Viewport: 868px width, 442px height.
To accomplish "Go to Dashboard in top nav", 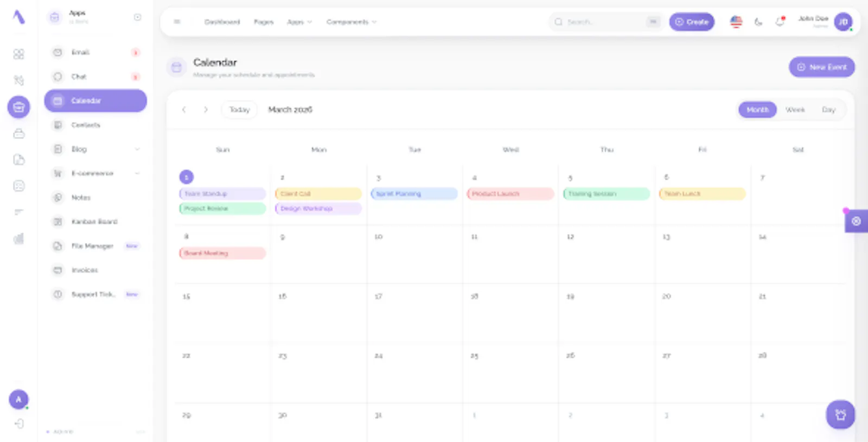I will pyautogui.click(x=222, y=22).
